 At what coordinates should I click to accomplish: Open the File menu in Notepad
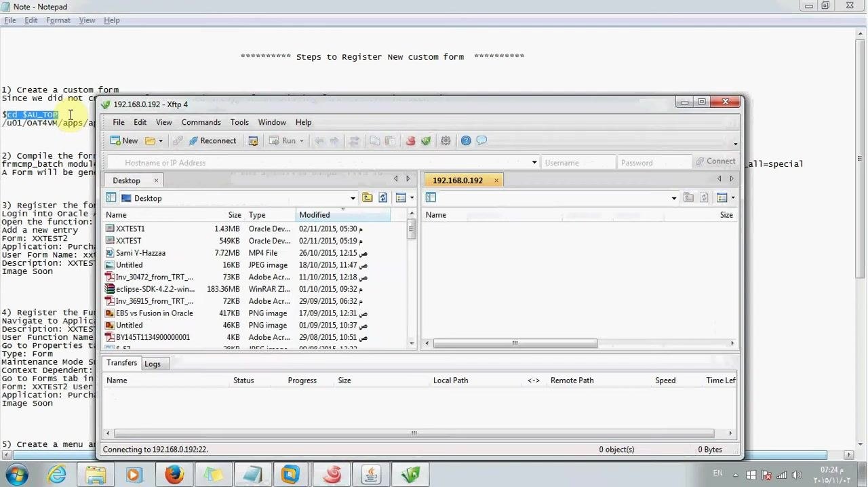click(10, 20)
